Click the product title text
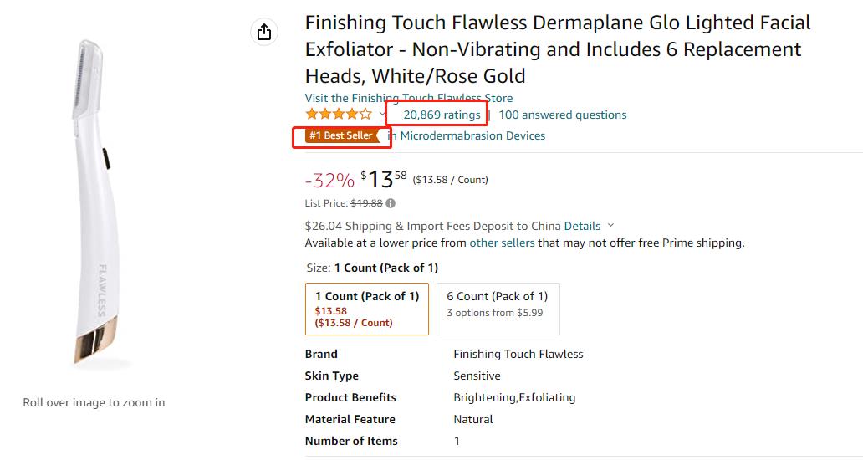The height and width of the screenshot is (460, 868). click(558, 49)
